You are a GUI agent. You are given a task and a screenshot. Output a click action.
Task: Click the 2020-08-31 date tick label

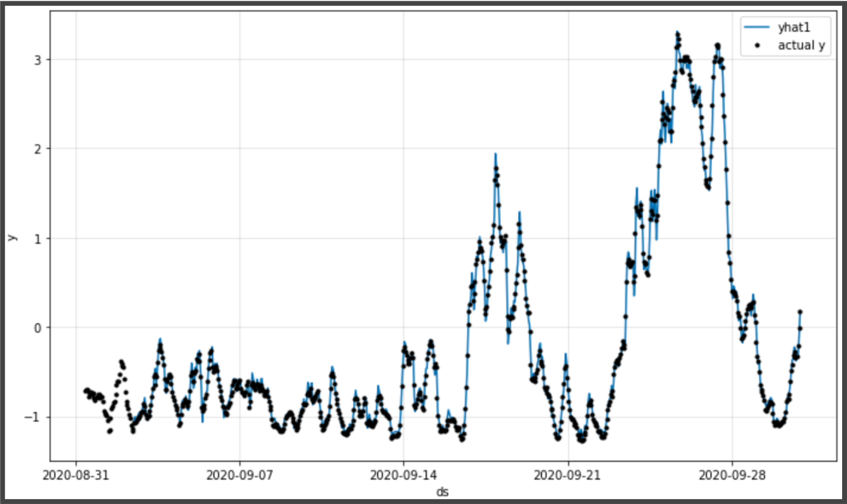pos(76,475)
